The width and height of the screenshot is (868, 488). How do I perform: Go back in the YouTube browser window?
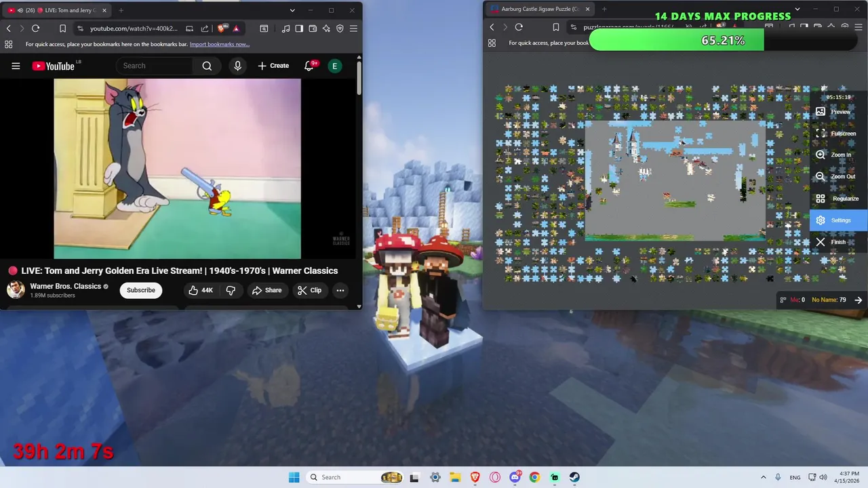(8, 28)
